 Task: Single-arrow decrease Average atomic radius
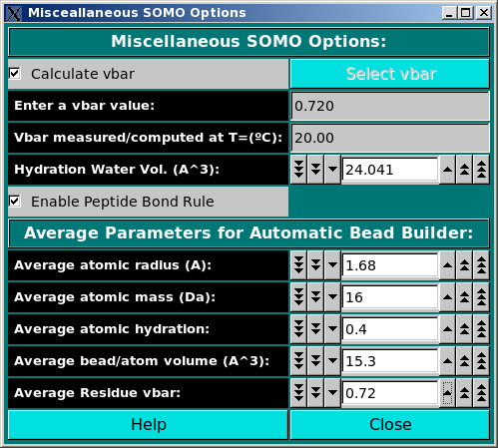point(332,265)
